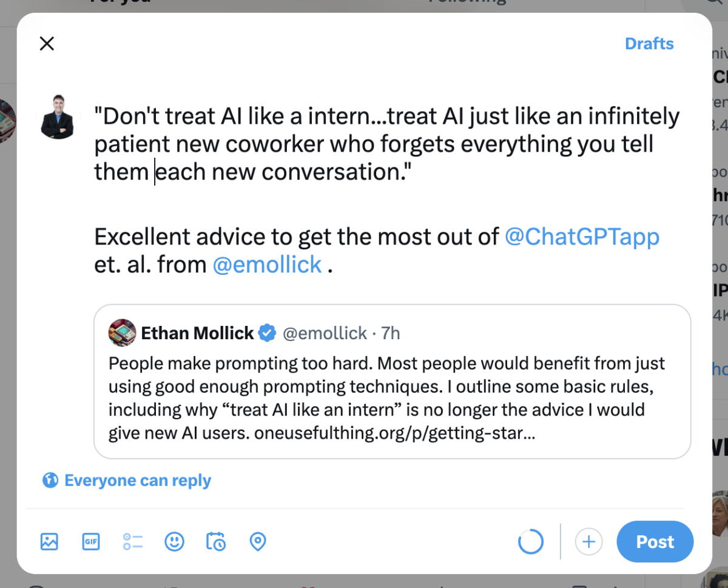728x588 pixels.
Task: Add a poll to the post
Action: (x=133, y=541)
